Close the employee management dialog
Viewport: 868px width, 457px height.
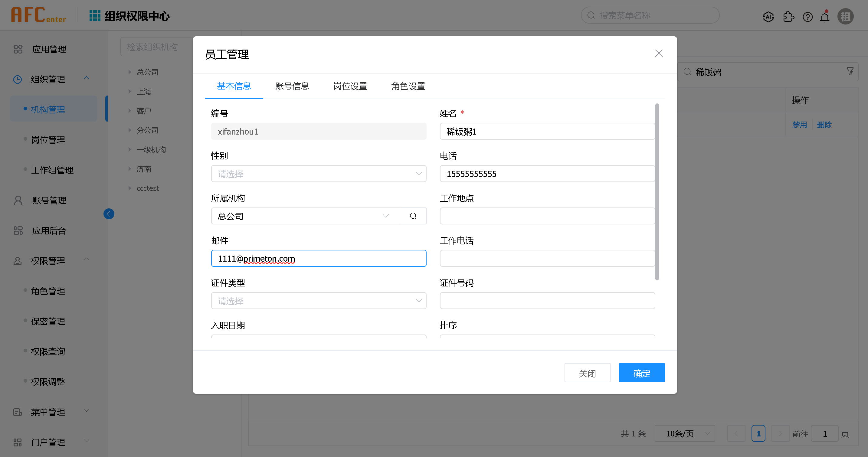pos(658,53)
